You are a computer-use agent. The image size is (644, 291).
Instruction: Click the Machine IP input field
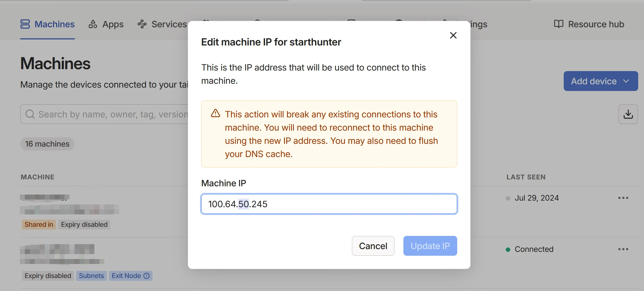pos(329,204)
